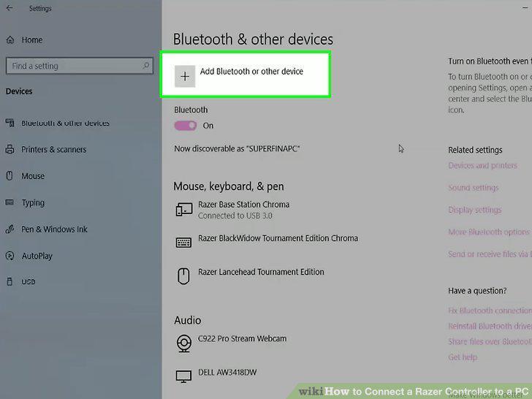The width and height of the screenshot is (532, 399).
Task: Open the Sound settings link
Action: click(474, 188)
